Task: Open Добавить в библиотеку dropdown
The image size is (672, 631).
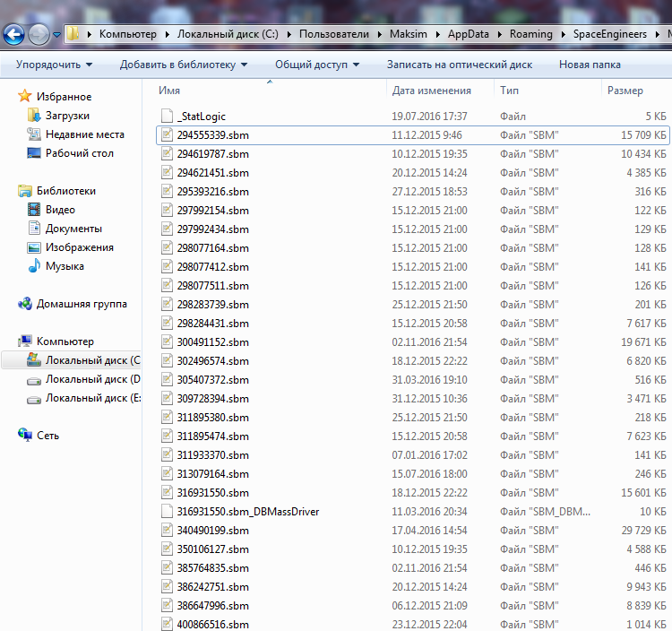Action: point(184,65)
